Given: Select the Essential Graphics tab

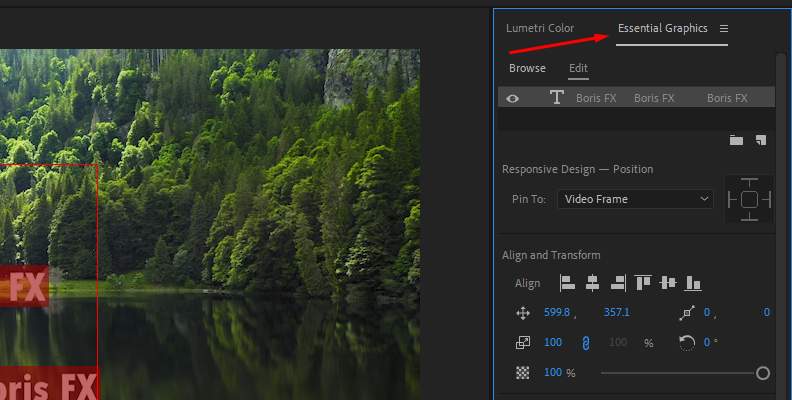Looking at the screenshot, I should click(662, 29).
